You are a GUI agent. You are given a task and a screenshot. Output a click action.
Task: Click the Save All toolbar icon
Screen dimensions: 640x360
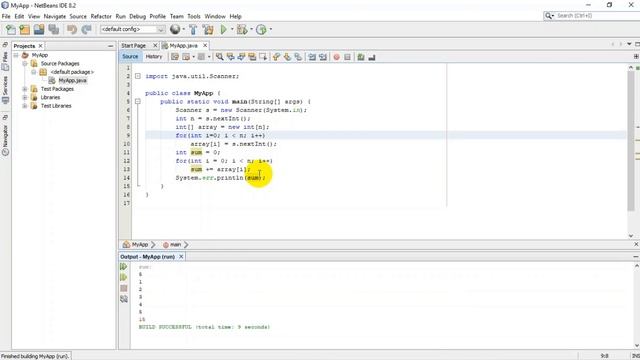[54, 29]
